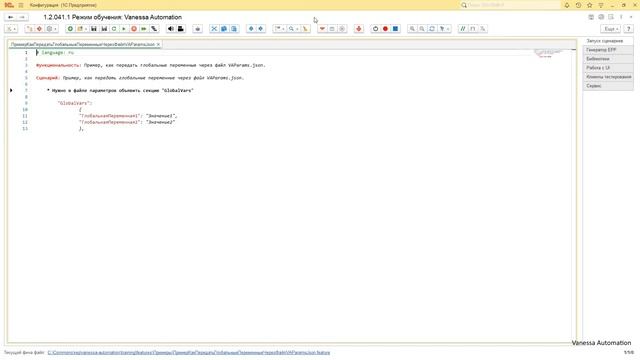The width and height of the screenshot is (640, 360).
Task: Click the green add/new scenario icon
Action: pyautogui.click(x=70, y=29)
